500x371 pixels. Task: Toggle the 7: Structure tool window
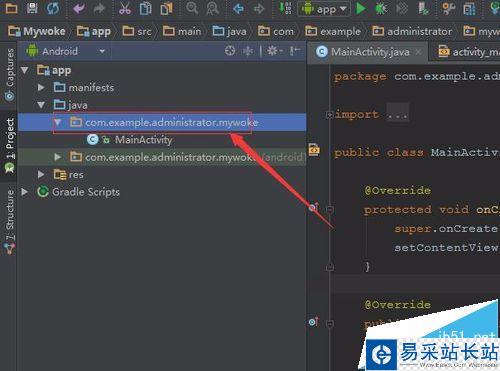(x=9, y=222)
